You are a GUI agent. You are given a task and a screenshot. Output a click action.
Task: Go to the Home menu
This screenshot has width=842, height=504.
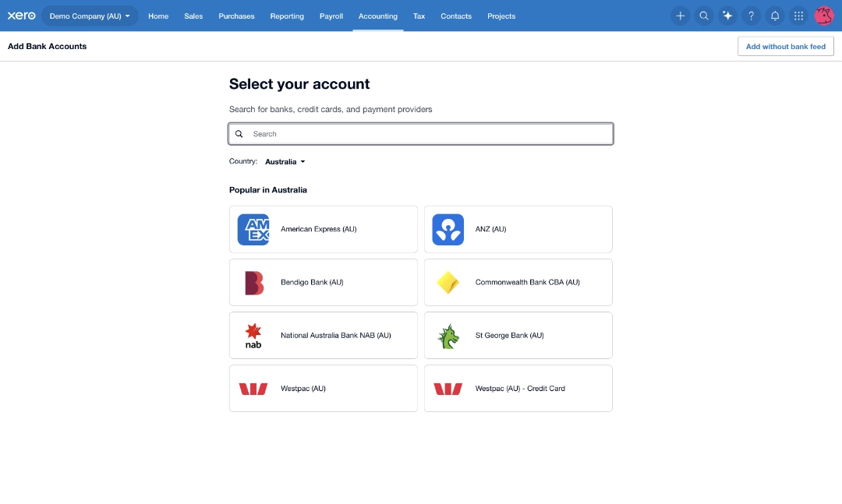[158, 16]
